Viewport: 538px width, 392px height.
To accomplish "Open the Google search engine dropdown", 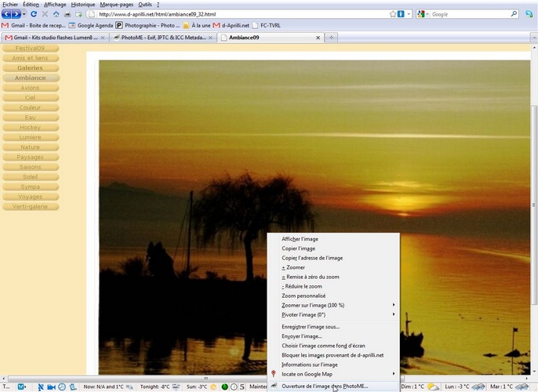I will click(x=423, y=14).
